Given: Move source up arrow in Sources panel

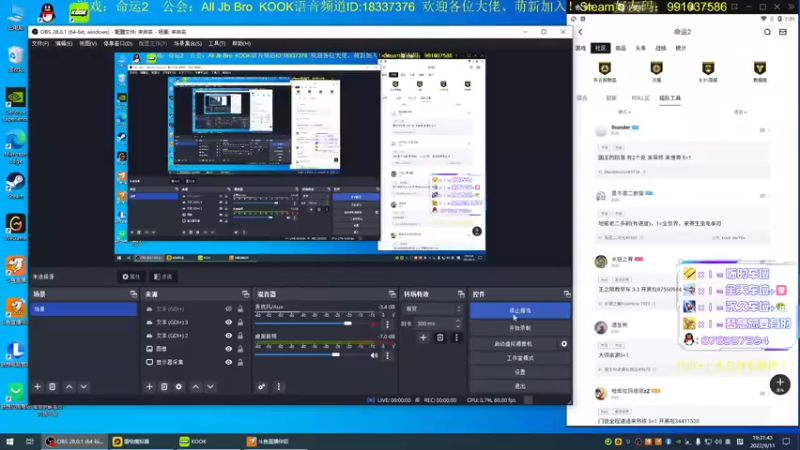Looking at the screenshot, I should coord(195,387).
